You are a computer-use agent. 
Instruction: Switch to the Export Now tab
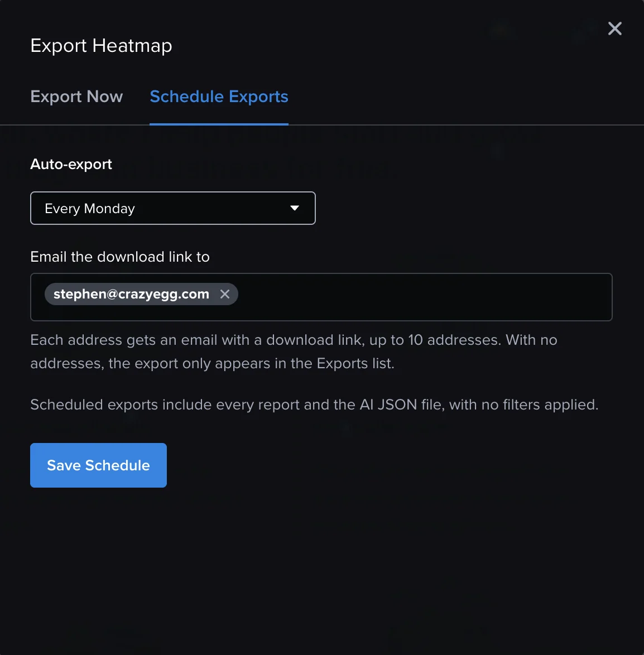pyautogui.click(x=76, y=97)
